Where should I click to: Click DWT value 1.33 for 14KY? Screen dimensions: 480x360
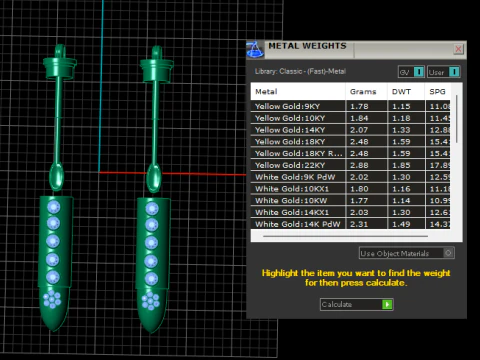tap(401, 130)
